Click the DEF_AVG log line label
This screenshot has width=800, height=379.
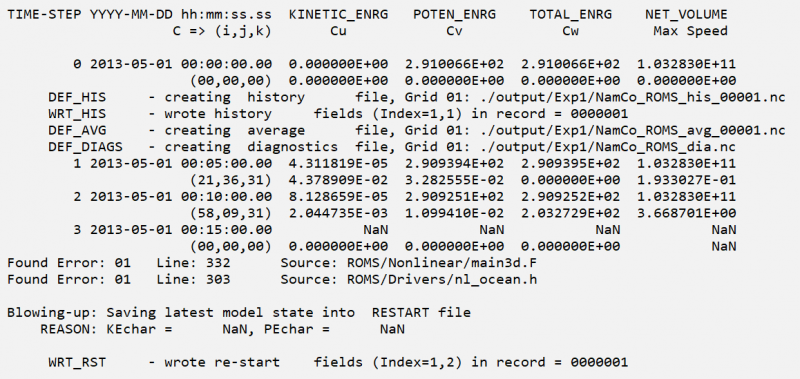click(x=78, y=131)
